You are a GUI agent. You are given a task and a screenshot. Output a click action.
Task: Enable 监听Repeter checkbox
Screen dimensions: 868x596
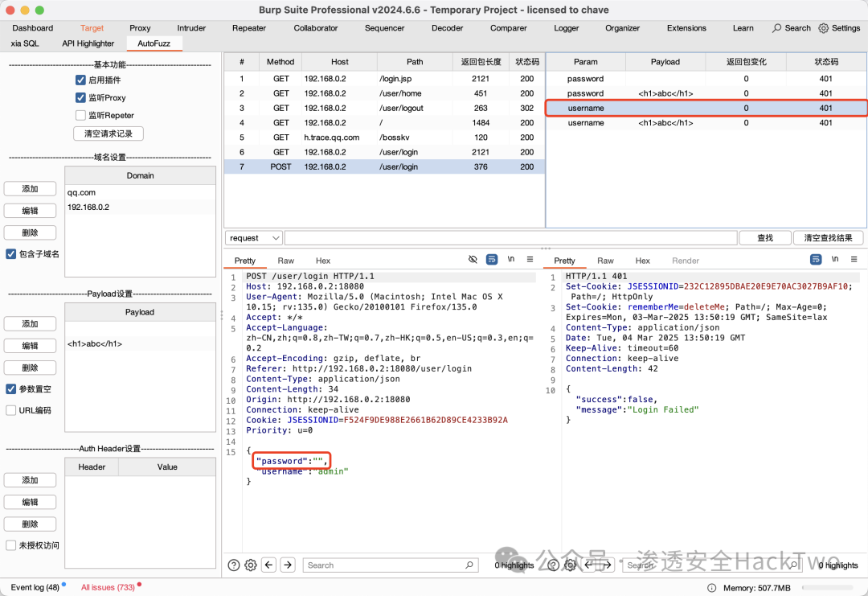pyautogui.click(x=81, y=115)
